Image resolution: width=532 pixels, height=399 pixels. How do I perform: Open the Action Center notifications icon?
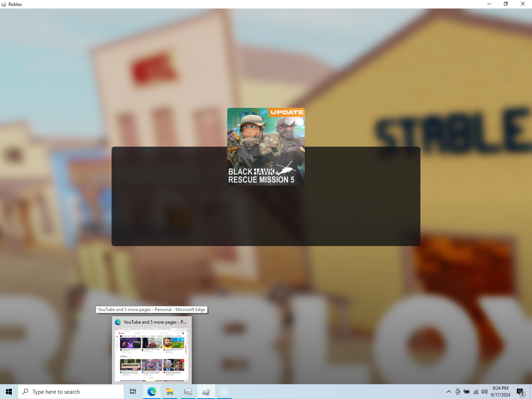521,392
